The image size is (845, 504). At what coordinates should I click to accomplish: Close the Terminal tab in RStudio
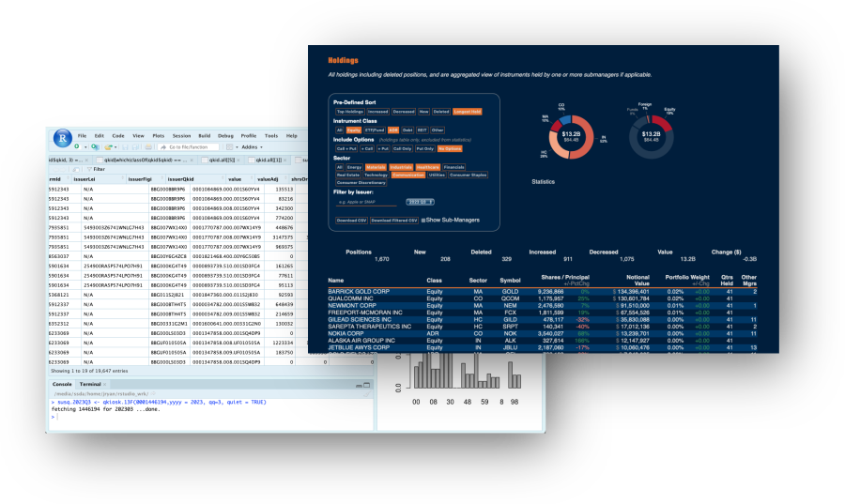click(x=104, y=384)
